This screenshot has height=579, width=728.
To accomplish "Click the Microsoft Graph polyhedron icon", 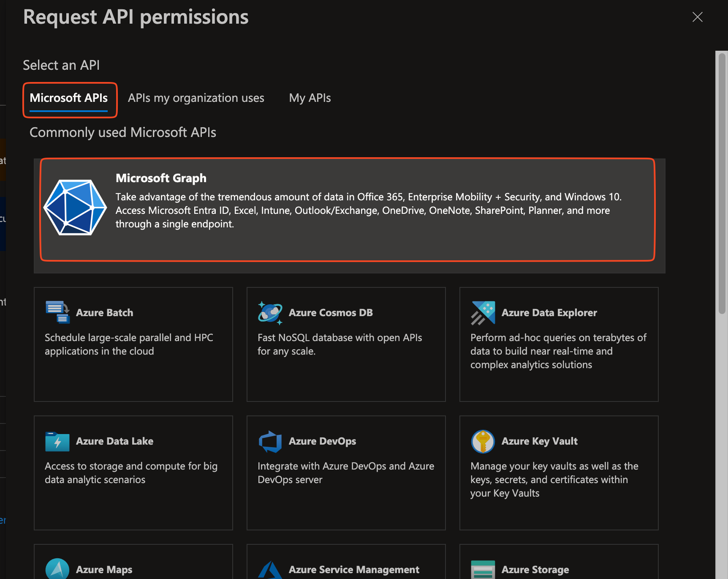I will tap(75, 208).
